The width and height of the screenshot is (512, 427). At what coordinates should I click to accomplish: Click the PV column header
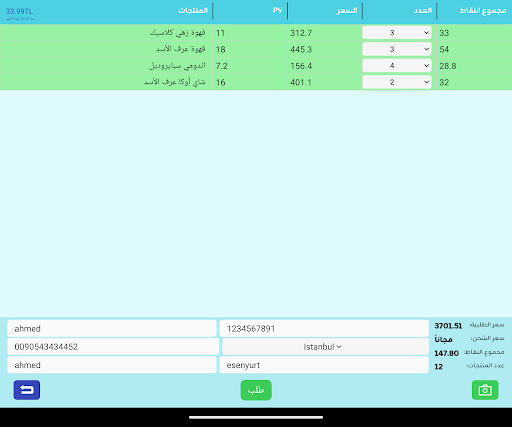coord(278,11)
